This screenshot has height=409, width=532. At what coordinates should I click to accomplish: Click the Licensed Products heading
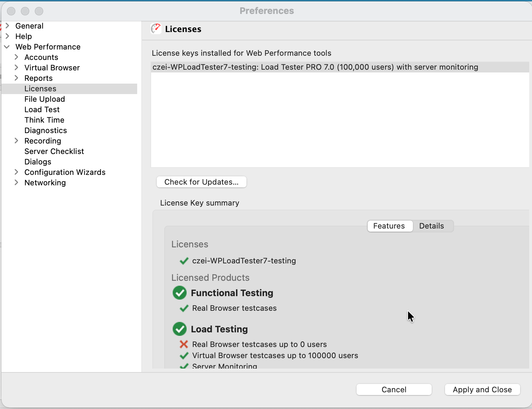(211, 278)
